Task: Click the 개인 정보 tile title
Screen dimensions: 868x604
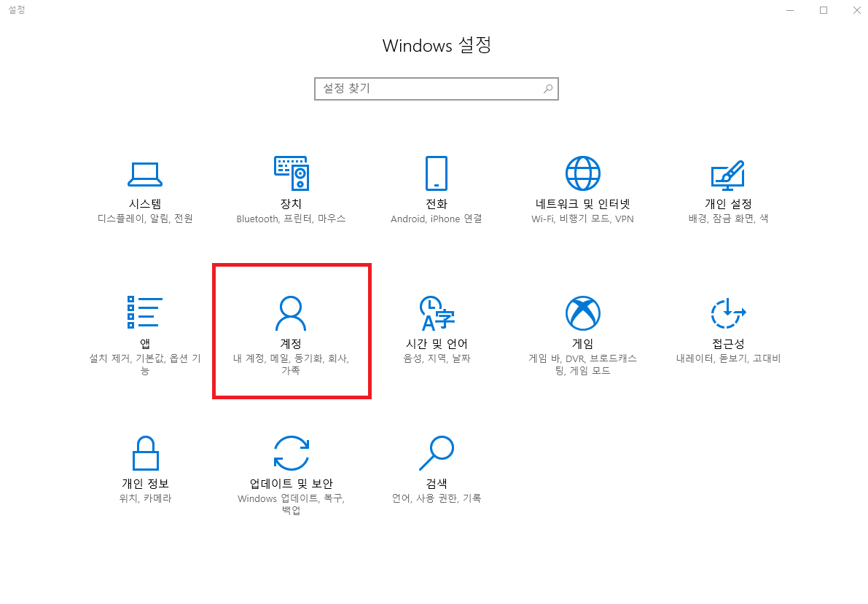Action: [x=145, y=483]
